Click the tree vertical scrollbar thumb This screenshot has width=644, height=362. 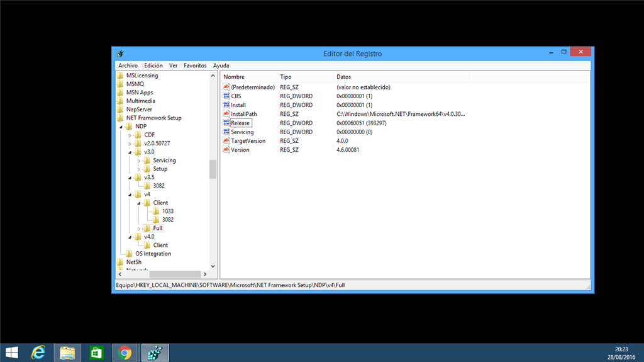click(x=213, y=169)
